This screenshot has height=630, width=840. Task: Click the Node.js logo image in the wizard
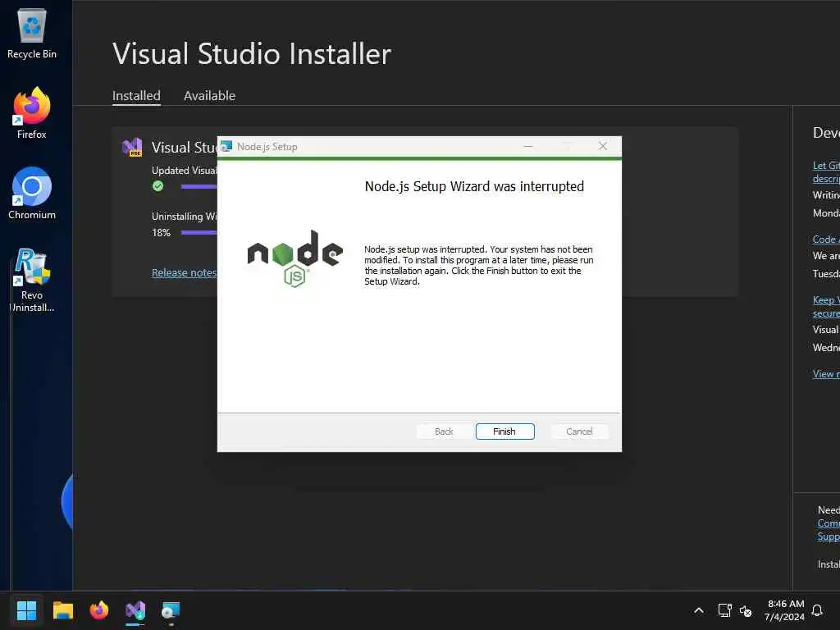pyautogui.click(x=294, y=258)
